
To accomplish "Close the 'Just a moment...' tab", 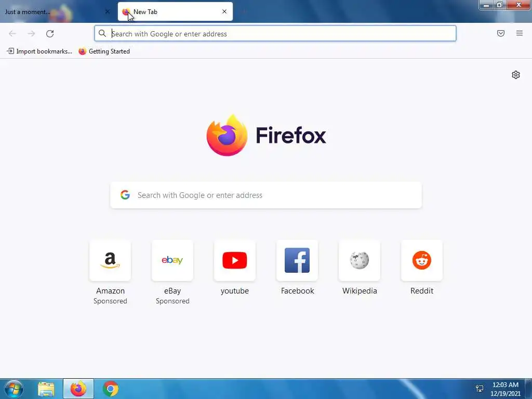I will pos(107,11).
